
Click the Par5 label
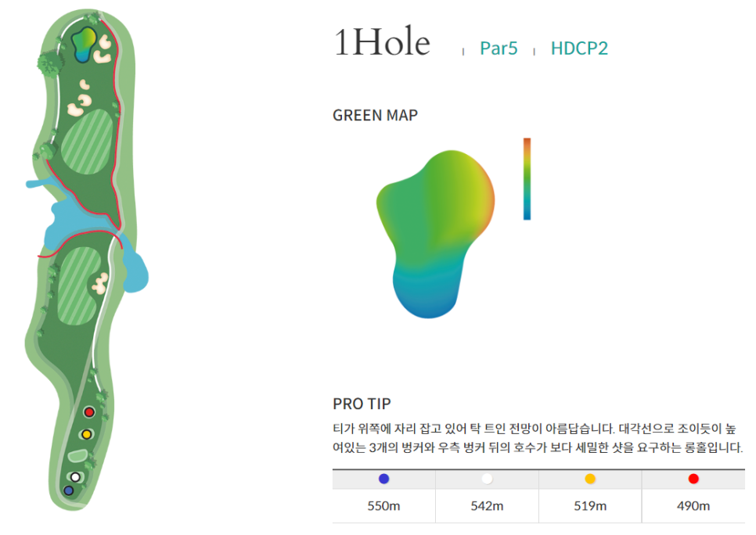pos(499,48)
